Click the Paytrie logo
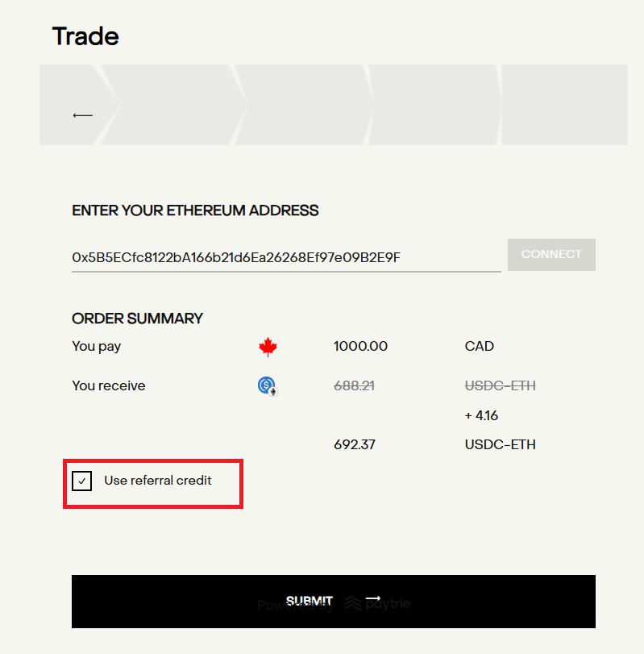This screenshot has width=644, height=654. pyautogui.click(x=378, y=603)
